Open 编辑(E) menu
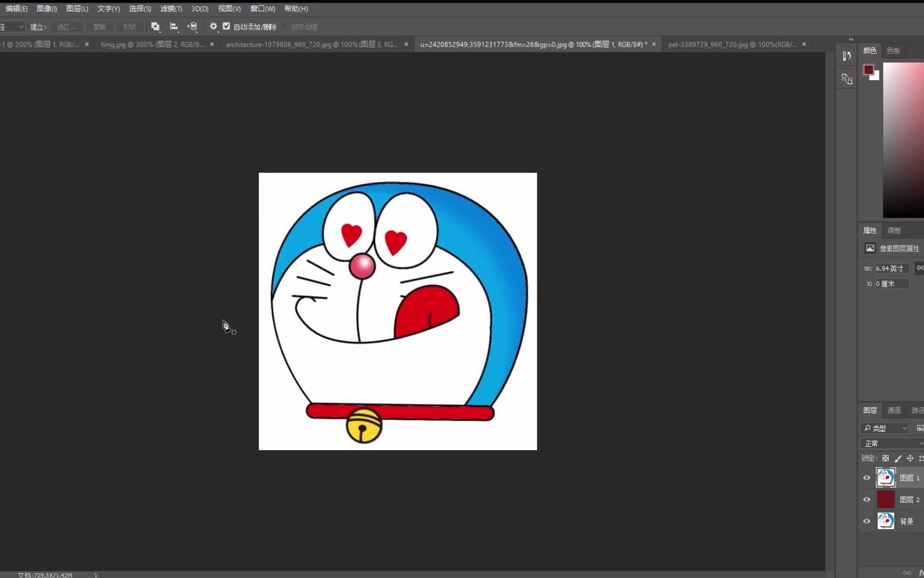 (x=17, y=9)
